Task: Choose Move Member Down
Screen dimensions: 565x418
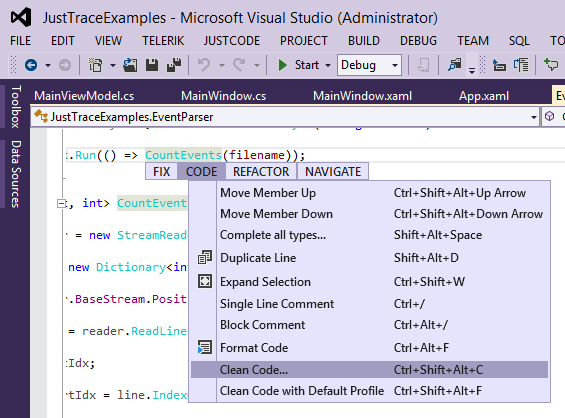Action: tap(369, 214)
